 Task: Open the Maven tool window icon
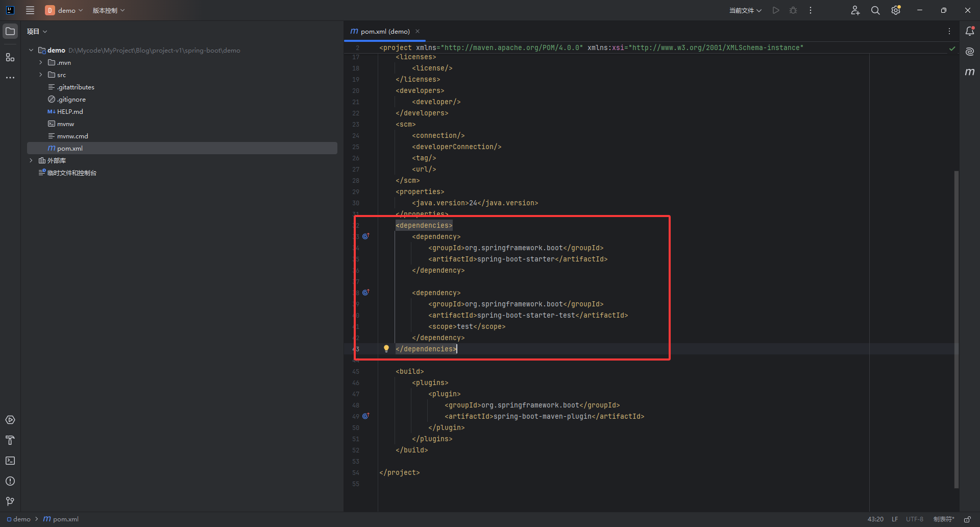pos(970,72)
